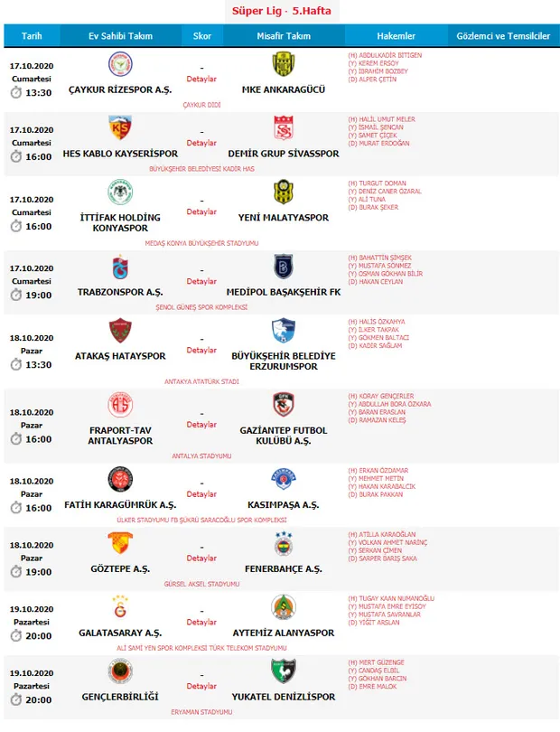Open Detaylar for Trabzonspor vs Başakşehir

point(201,281)
